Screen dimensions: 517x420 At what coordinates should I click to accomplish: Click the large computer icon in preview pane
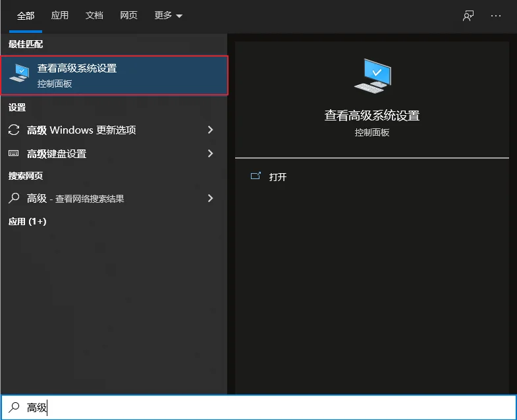pyautogui.click(x=373, y=76)
